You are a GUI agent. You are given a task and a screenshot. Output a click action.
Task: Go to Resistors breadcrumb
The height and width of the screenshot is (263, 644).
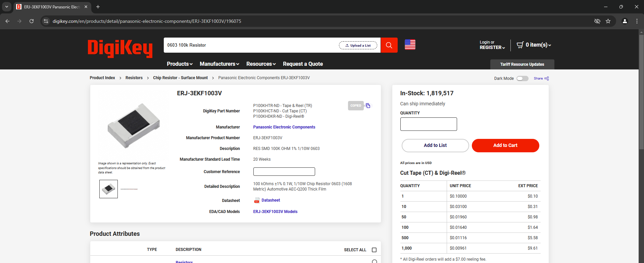point(134,78)
